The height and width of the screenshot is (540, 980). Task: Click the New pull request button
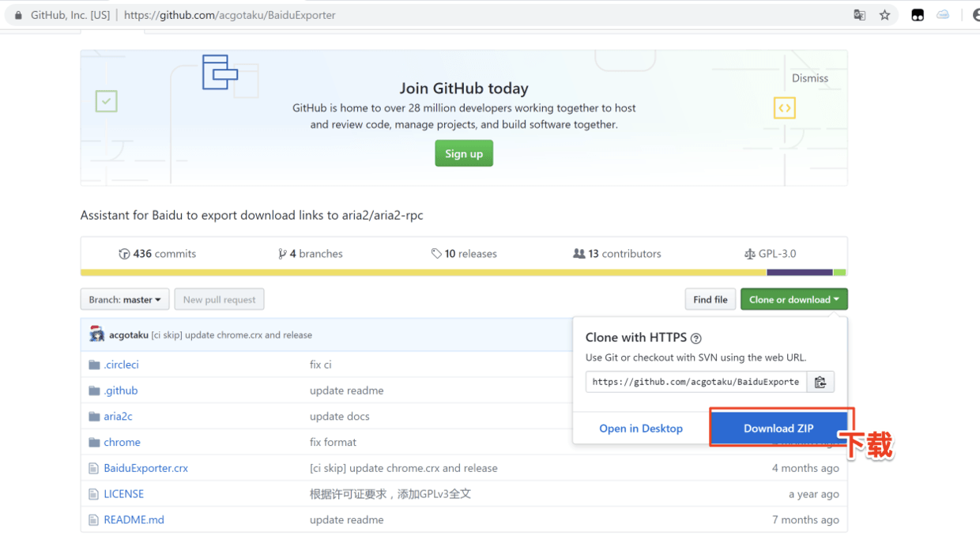pyautogui.click(x=219, y=300)
